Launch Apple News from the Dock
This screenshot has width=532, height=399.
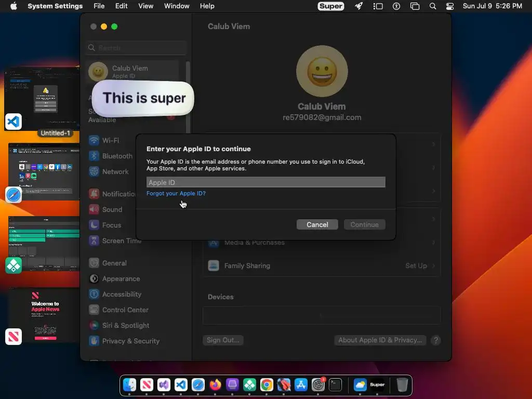[147, 385]
